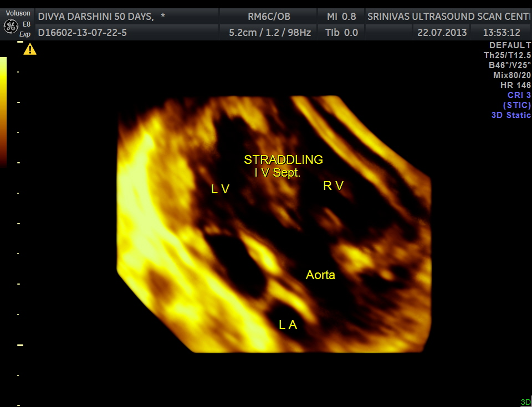Click the green 3D indicator in corner
The image size is (532, 407).
(525, 402)
